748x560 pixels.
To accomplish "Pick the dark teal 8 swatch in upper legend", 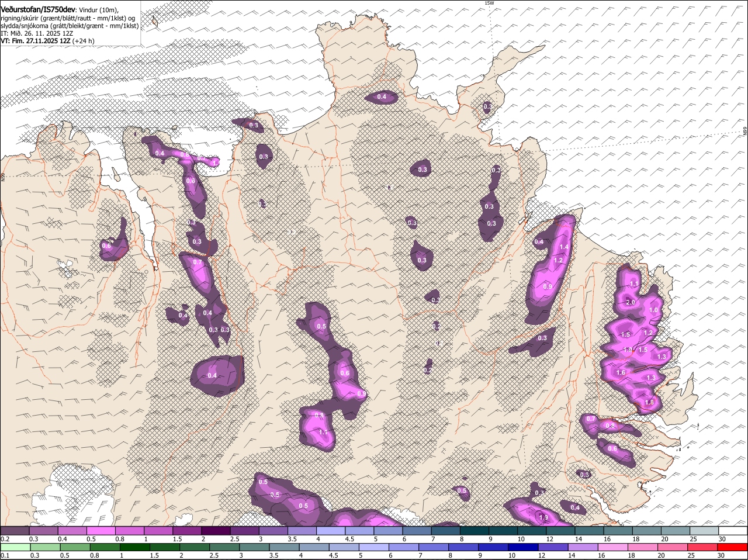I will (475, 530).
